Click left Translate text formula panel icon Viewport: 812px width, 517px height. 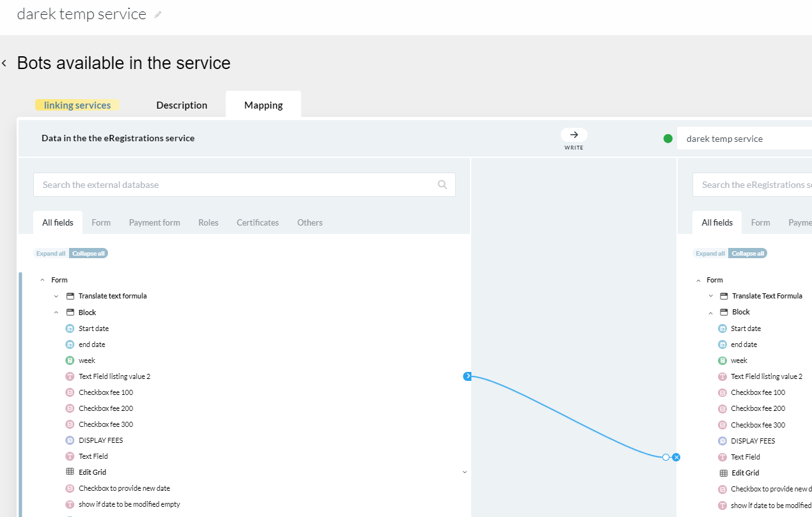[x=70, y=296]
